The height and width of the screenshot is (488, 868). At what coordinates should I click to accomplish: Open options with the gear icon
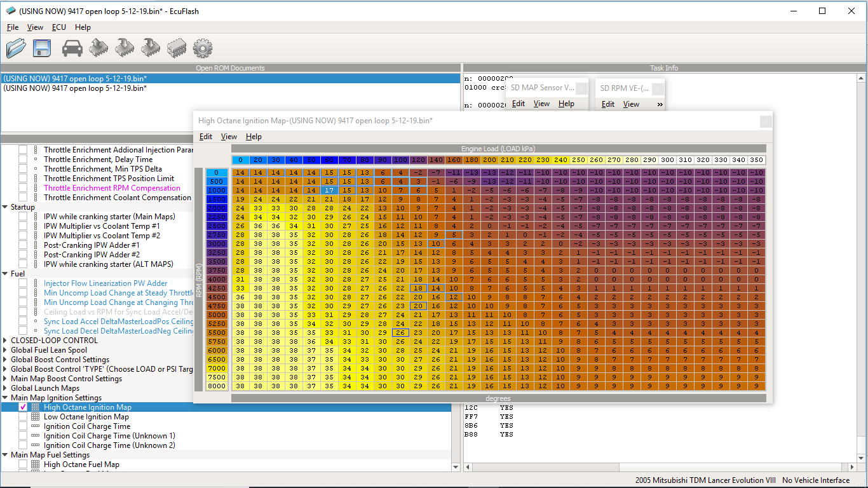coord(202,48)
